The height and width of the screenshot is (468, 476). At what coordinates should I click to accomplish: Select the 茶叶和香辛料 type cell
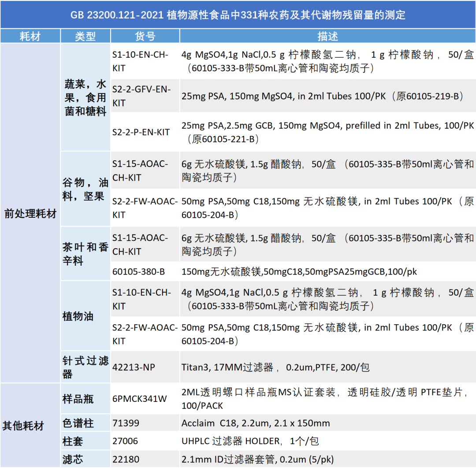(85, 254)
